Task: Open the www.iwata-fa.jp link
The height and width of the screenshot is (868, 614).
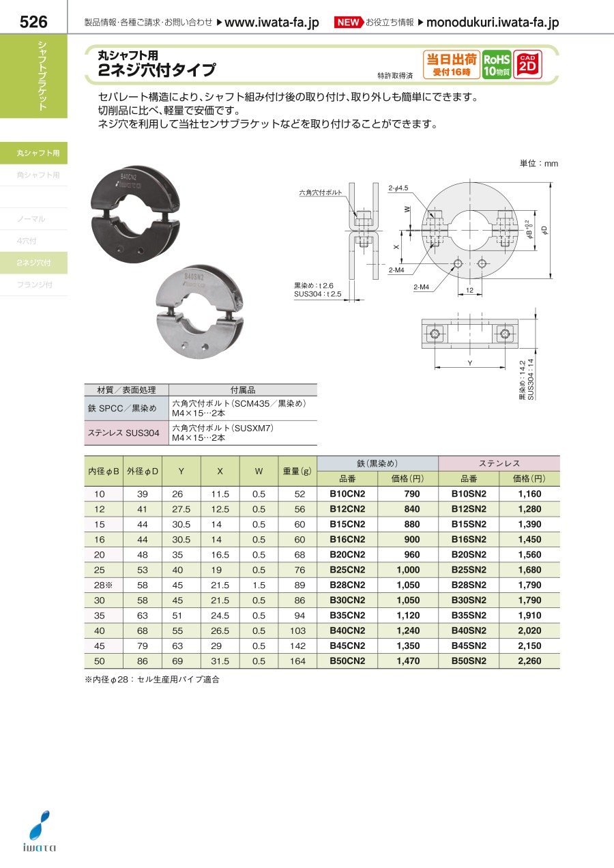Action: (x=272, y=23)
